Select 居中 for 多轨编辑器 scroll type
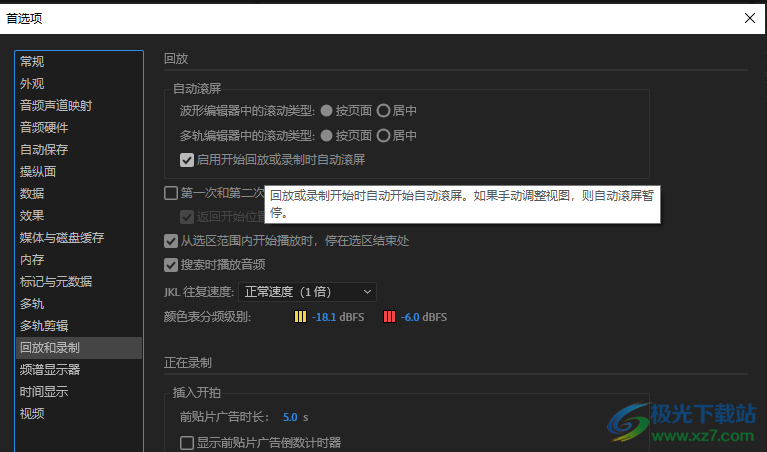 click(x=383, y=135)
